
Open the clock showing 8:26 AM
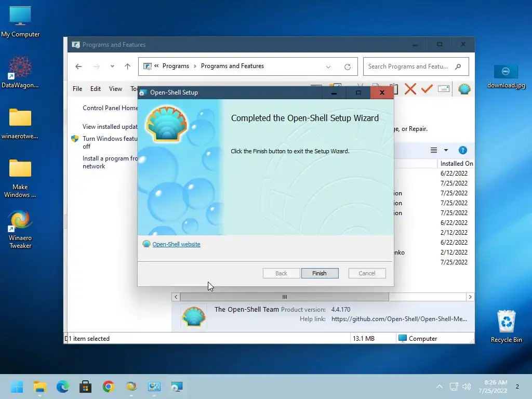click(493, 387)
